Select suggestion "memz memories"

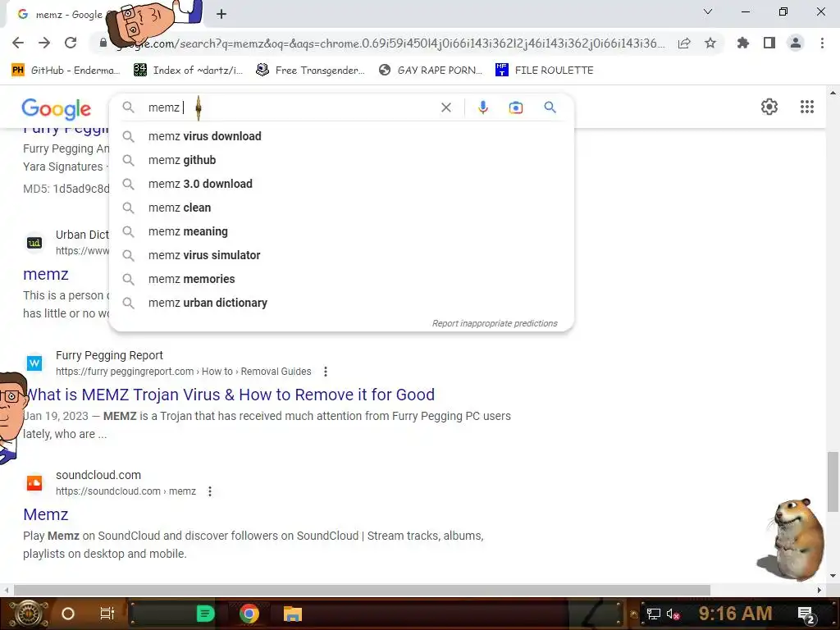pos(341,279)
